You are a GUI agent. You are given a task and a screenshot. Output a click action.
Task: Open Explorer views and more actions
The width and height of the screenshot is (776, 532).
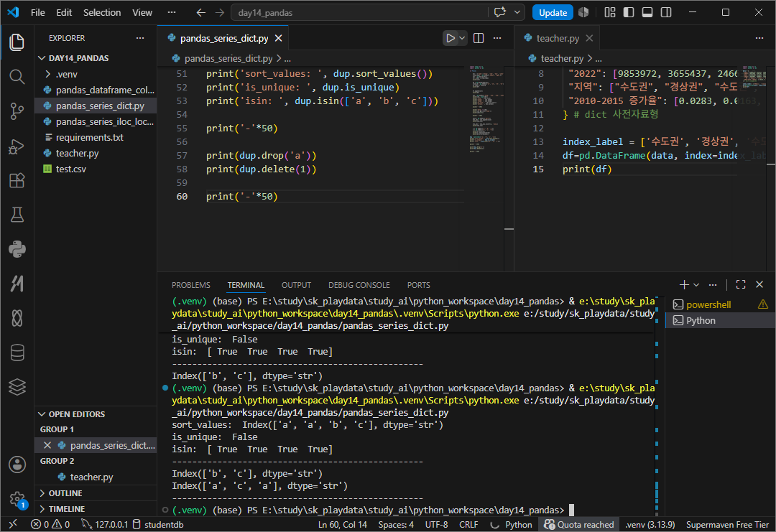point(140,38)
